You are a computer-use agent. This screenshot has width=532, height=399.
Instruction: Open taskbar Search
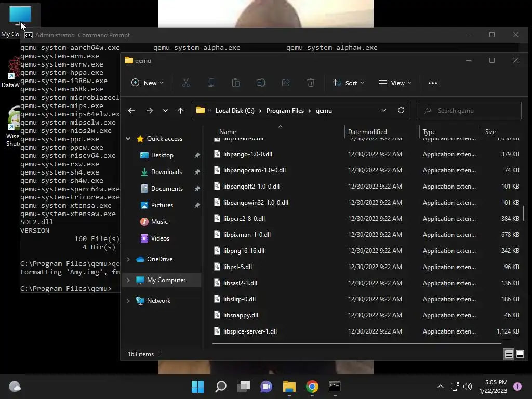pos(220,387)
